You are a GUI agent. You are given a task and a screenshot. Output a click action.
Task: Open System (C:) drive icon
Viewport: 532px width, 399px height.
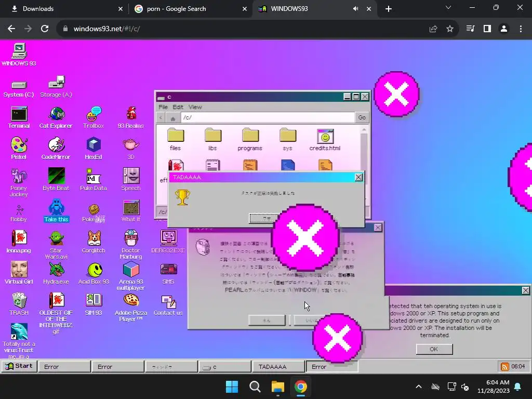(x=19, y=88)
